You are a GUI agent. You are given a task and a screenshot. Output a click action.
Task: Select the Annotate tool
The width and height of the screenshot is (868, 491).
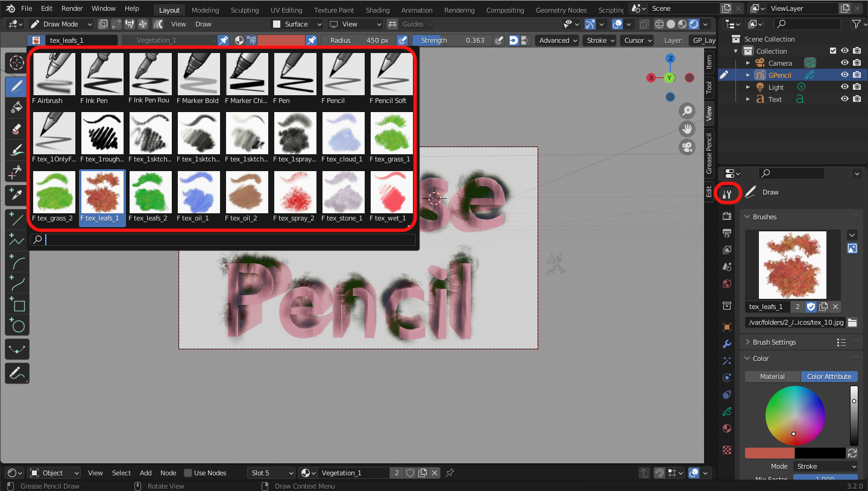tap(17, 374)
